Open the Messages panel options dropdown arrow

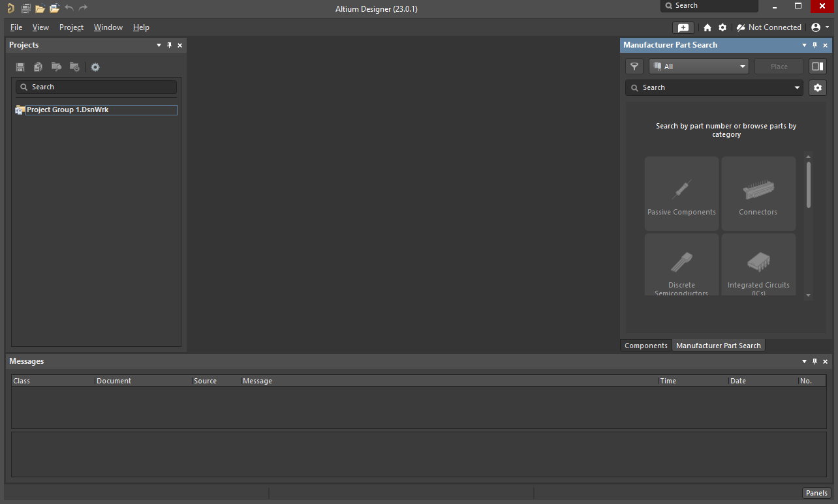pyautogui.click(x=804, y=361)
